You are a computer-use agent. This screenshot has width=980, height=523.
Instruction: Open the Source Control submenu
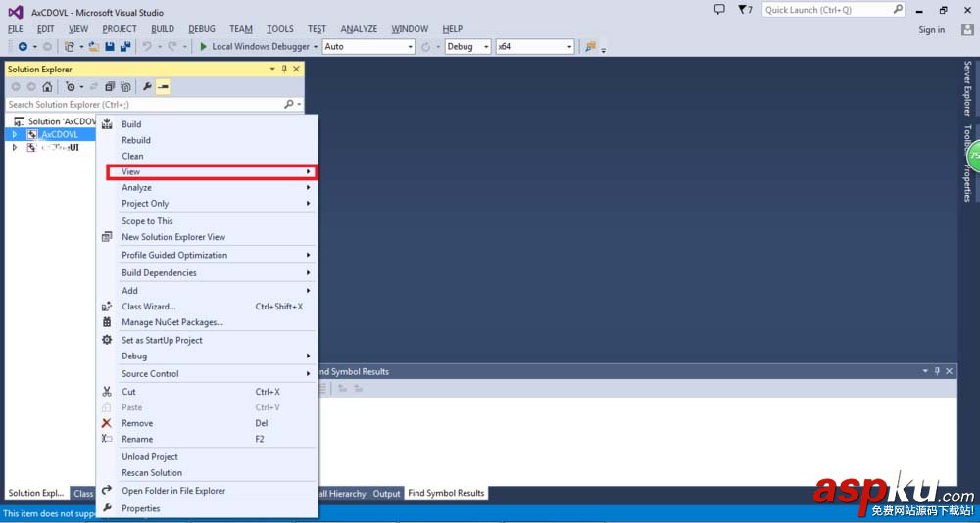click(x=208, y=374)
